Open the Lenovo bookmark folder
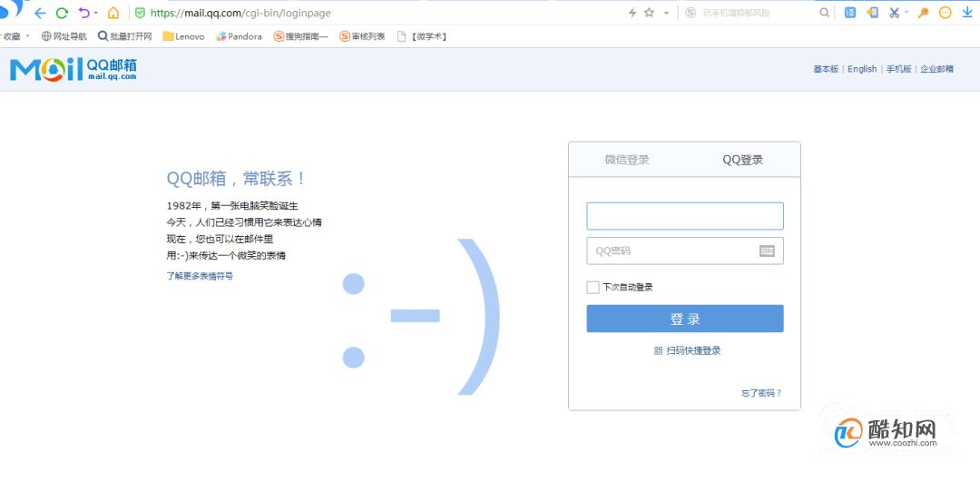The width and height of the screenshot is (980, 482). (x=183, y=36)
